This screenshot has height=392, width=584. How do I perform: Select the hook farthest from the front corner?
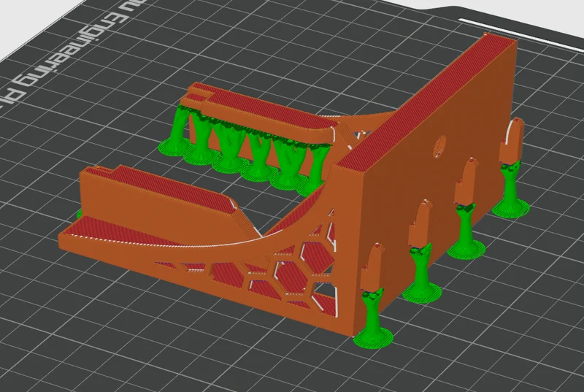tap(511, 141)
